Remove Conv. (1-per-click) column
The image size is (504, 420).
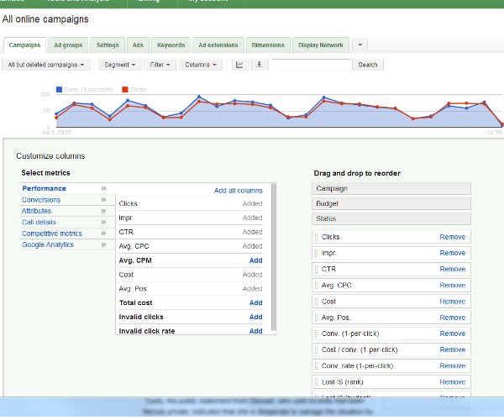[x=452, y=333]
